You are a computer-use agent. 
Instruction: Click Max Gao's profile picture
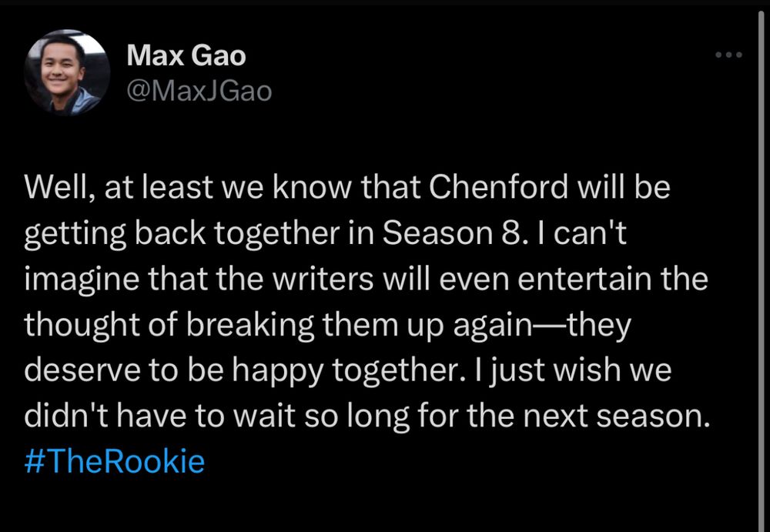[x=67, y=72]
